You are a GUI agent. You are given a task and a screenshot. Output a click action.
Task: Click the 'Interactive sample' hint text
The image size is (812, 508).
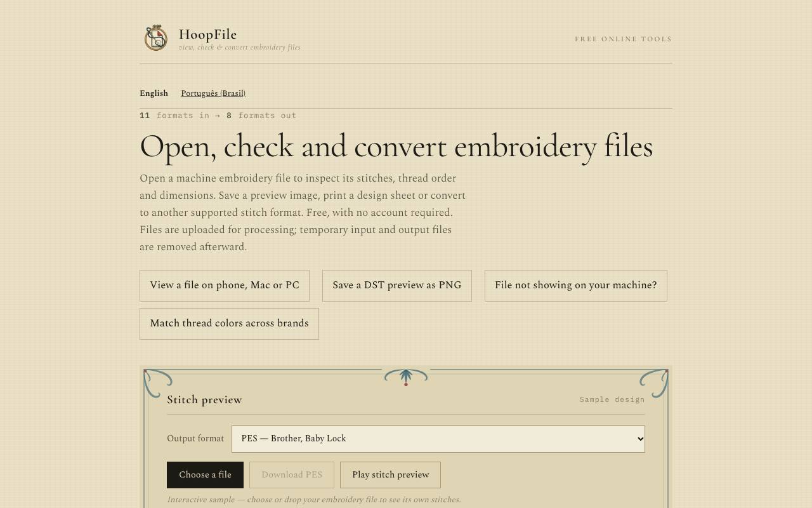click(314, 500)
